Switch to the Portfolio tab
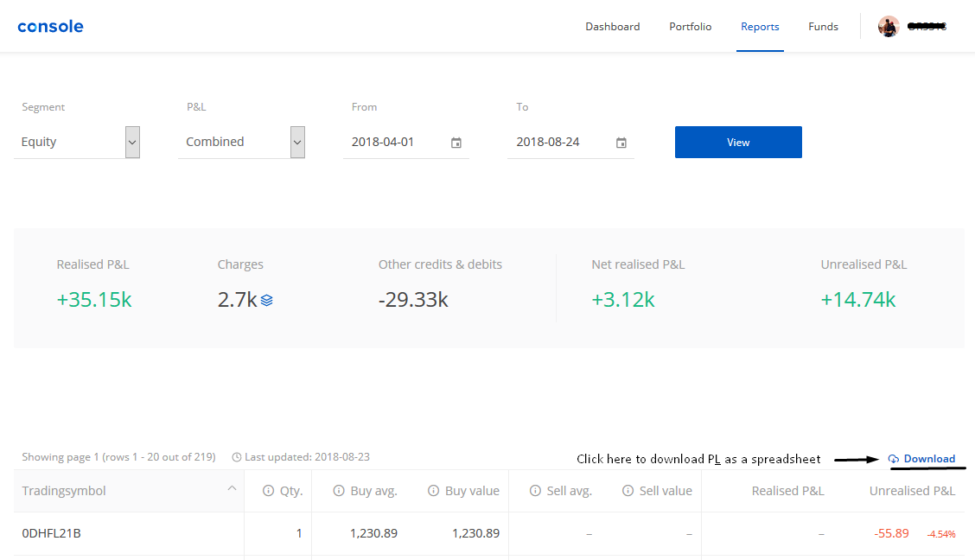The image size is (975, 560). click(x=691, y=26)
